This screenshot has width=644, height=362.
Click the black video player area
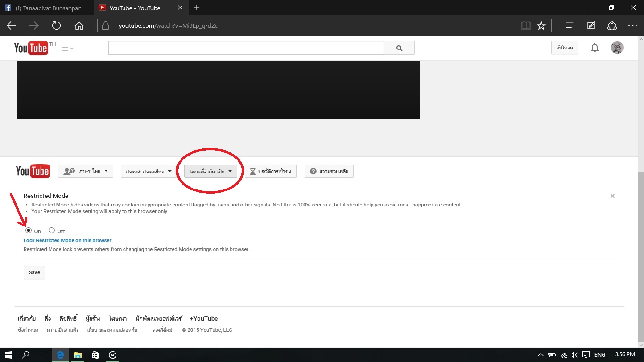(218, 90)
